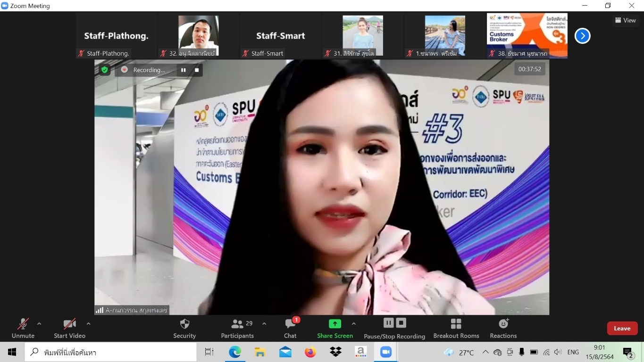644x362 pixels.
Task: Show hidden system tray icons
Action: 485,352
